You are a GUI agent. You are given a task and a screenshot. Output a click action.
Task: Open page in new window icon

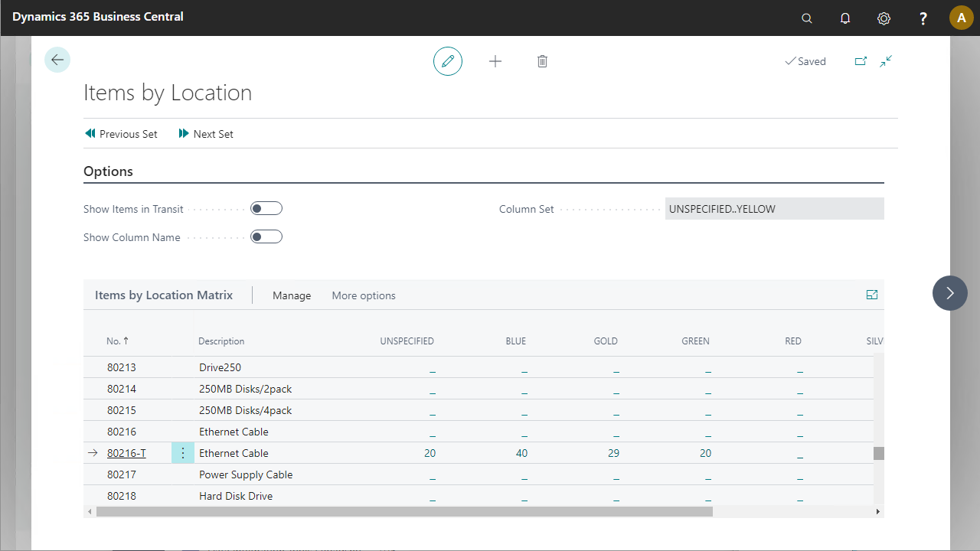[x=861, y=61]
